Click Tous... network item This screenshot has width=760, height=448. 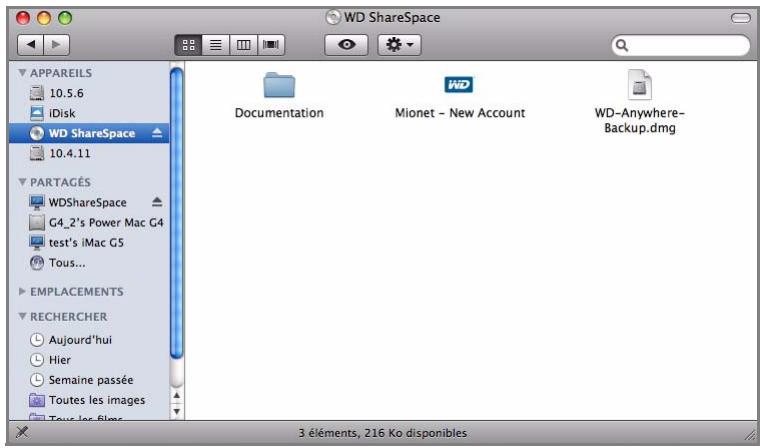[x=89, y=263]
